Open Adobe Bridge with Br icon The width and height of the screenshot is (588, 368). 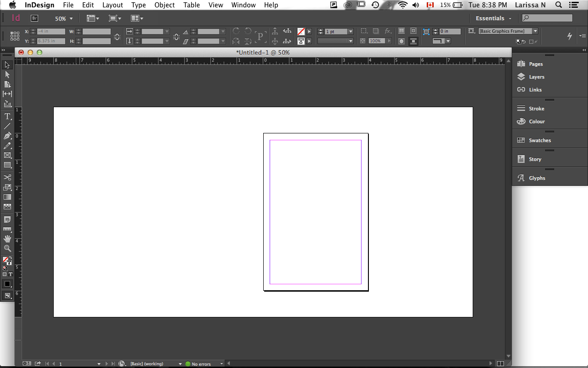(x=34, y=18)
